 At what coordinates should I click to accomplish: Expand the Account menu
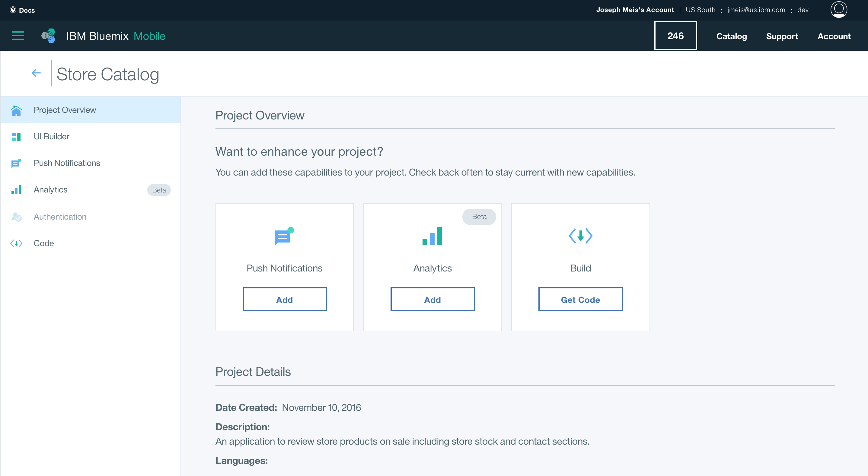[834, 36]
